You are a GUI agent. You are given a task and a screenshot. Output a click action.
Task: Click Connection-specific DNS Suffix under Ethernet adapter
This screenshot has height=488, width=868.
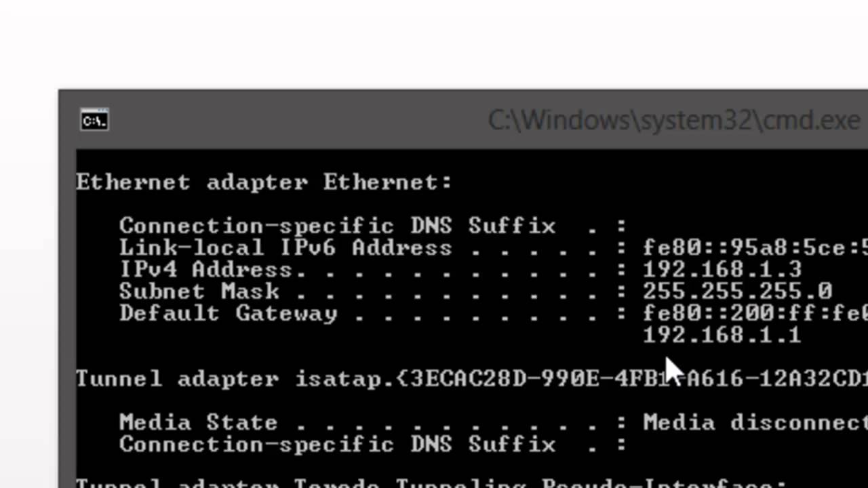point(337,226)
